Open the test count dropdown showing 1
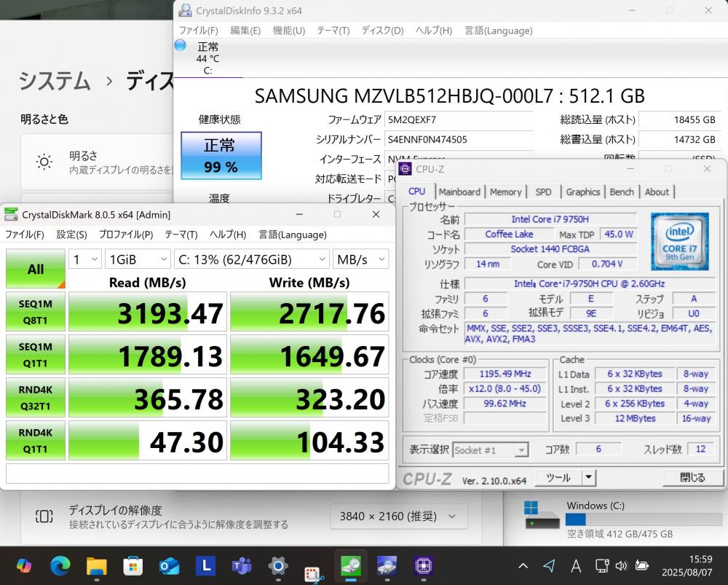Screen dimensions: 728x585 point(85,259)
